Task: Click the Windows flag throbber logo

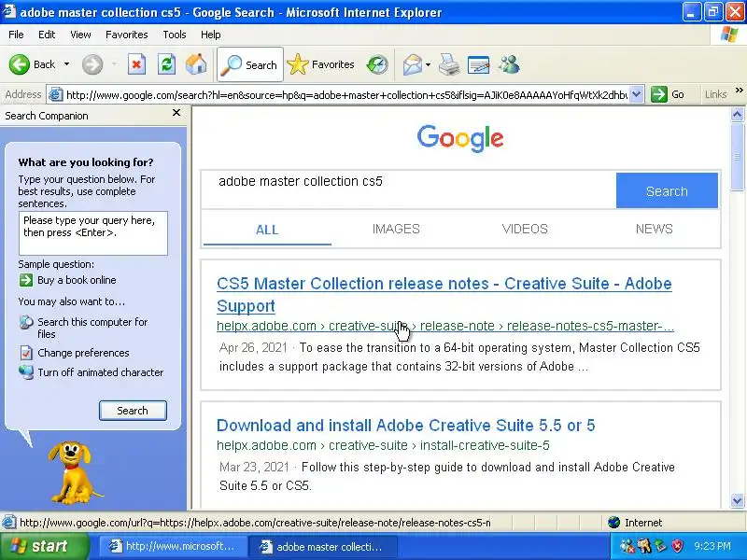Action: pos(729,35)
